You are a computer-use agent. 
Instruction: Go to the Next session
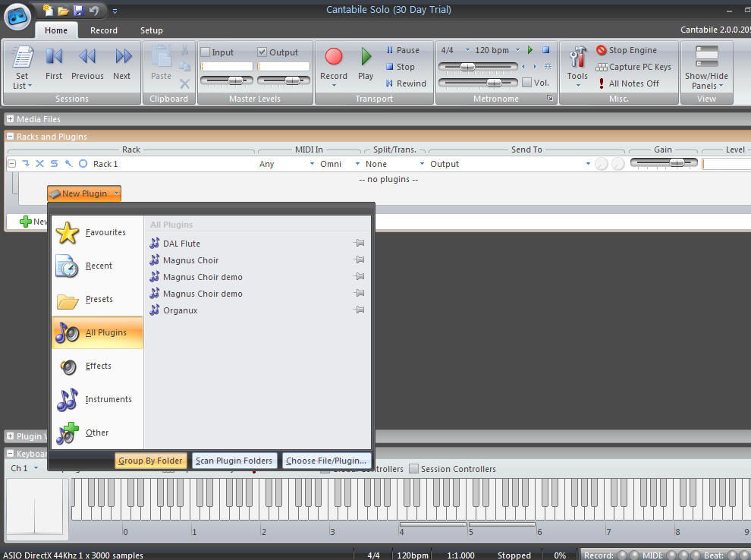(x=122, y=64)
